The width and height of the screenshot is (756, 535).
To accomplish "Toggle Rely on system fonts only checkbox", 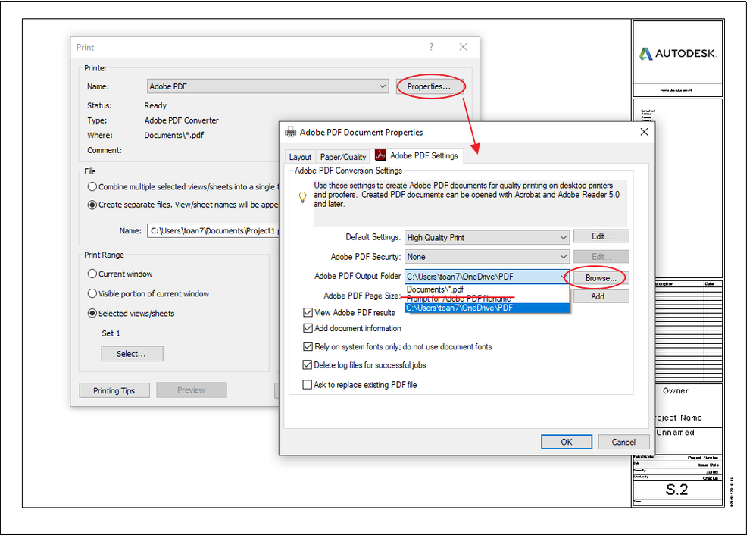I will 308,346.
